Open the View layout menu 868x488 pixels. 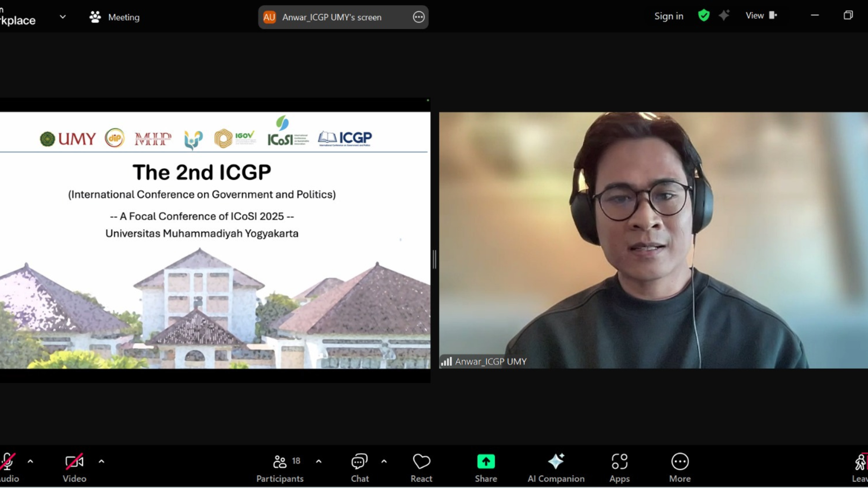click(x=761, y=15)
